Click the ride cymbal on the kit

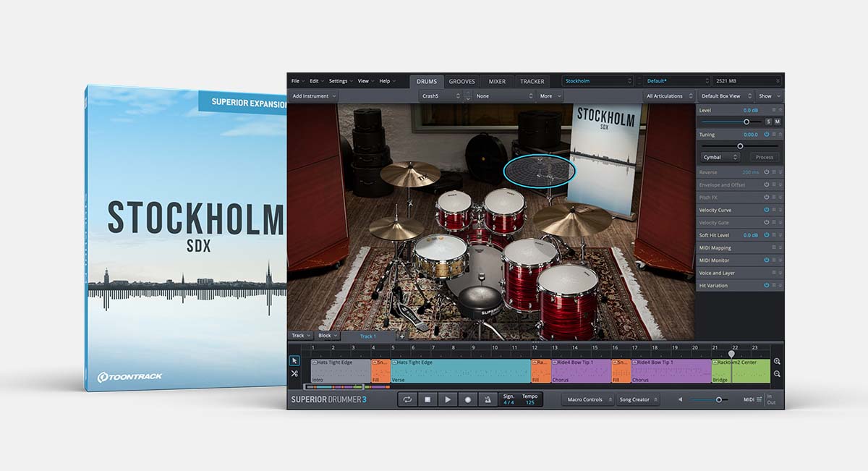tap(573, 219)
